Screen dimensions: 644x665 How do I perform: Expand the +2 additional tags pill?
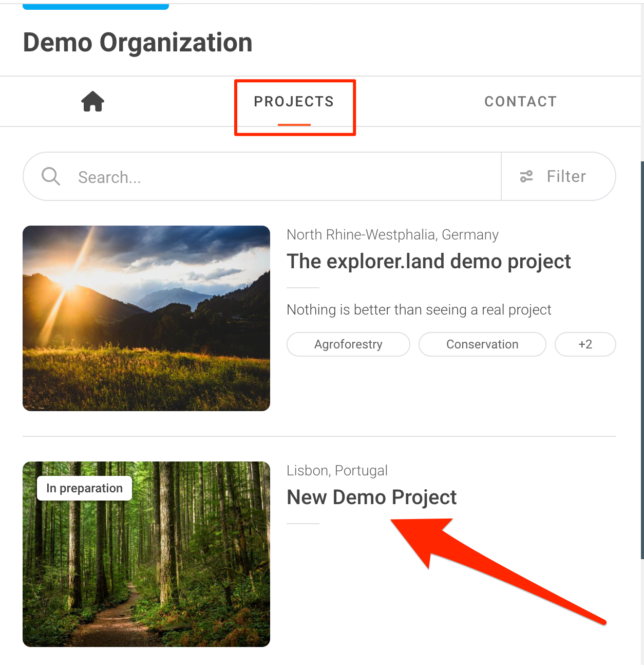tap(585, 344)
